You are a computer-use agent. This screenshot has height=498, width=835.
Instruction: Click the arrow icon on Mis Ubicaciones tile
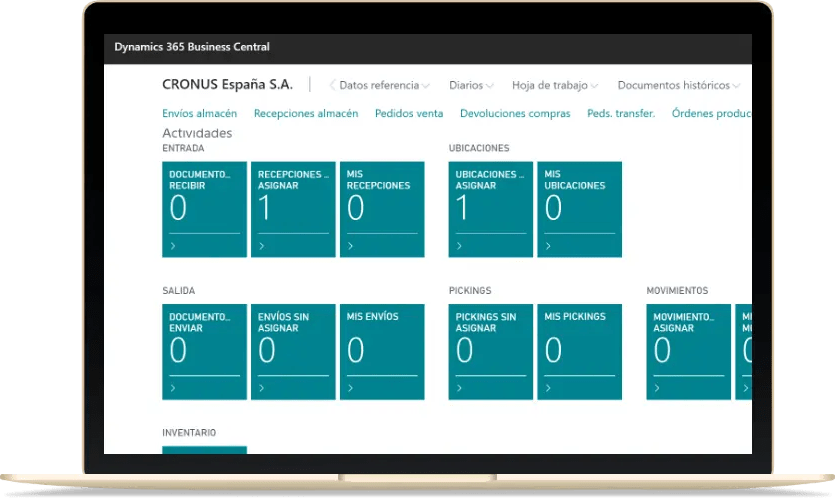[x=549, y=245]
